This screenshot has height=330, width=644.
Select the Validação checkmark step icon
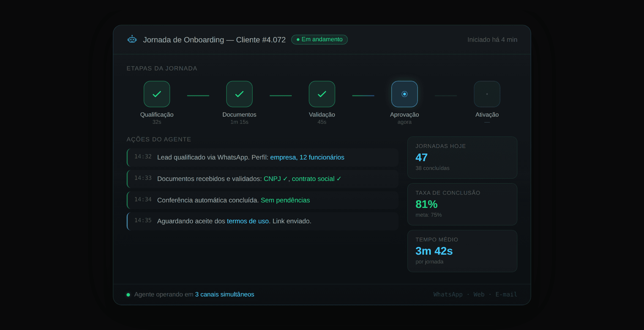[322, 94]
